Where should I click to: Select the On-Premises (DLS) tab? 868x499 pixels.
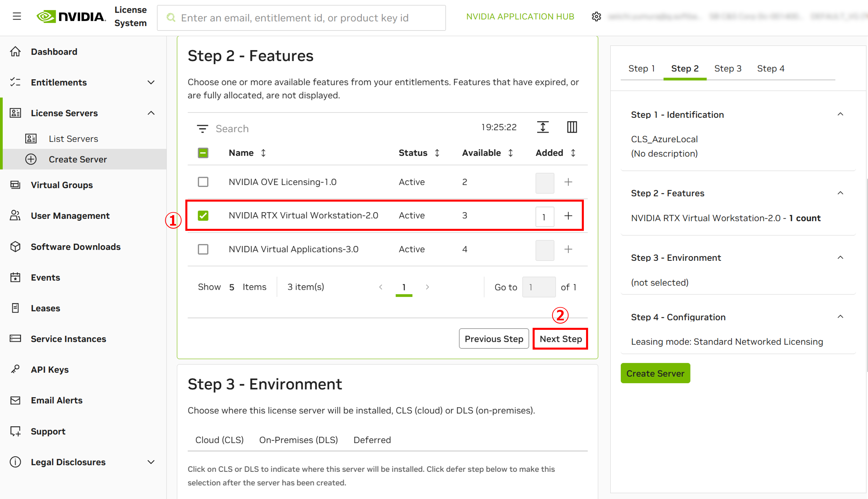299,440
